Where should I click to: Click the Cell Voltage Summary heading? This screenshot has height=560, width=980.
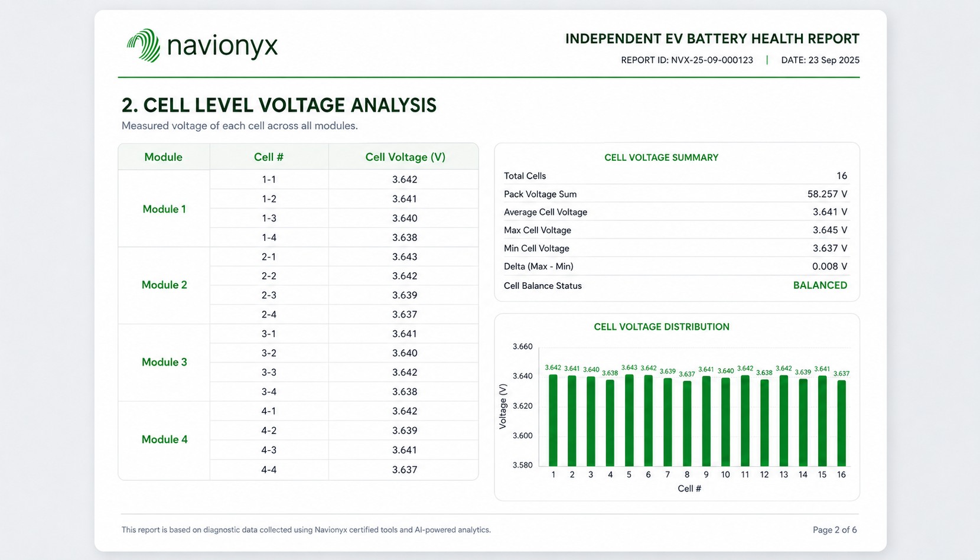(x=661, y=158)
